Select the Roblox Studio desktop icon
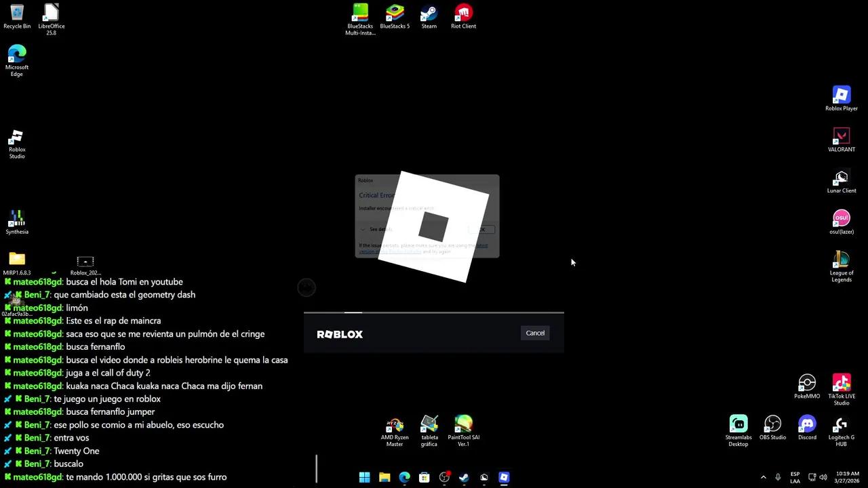 click(17, 144)
